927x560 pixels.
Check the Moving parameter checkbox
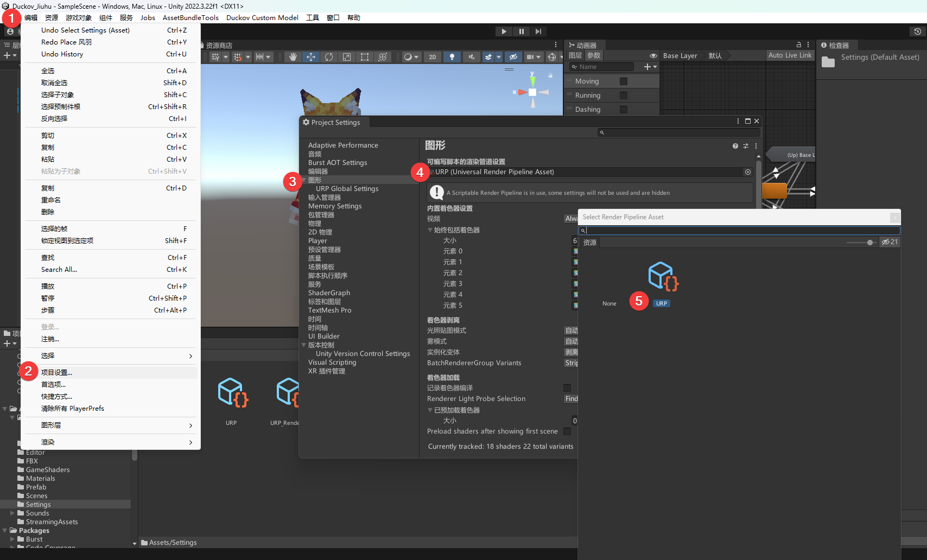pyautogui.click(x=623, y=81)
